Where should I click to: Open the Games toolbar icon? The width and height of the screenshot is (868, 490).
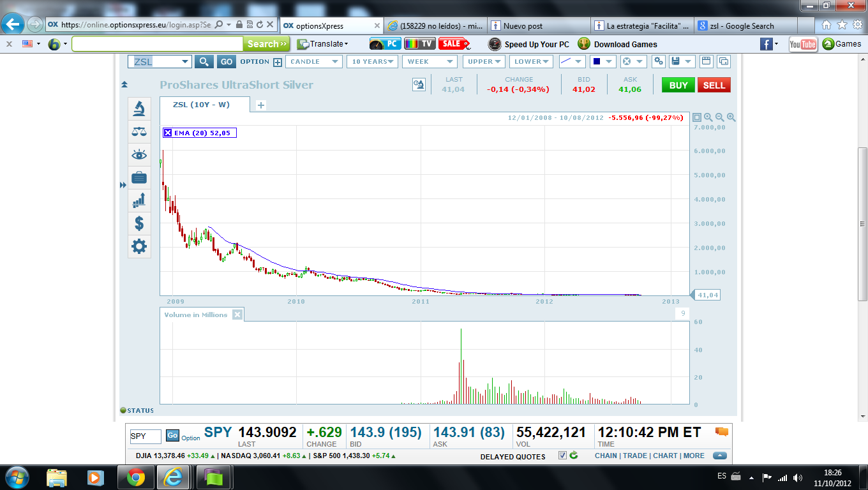point(842,44)
